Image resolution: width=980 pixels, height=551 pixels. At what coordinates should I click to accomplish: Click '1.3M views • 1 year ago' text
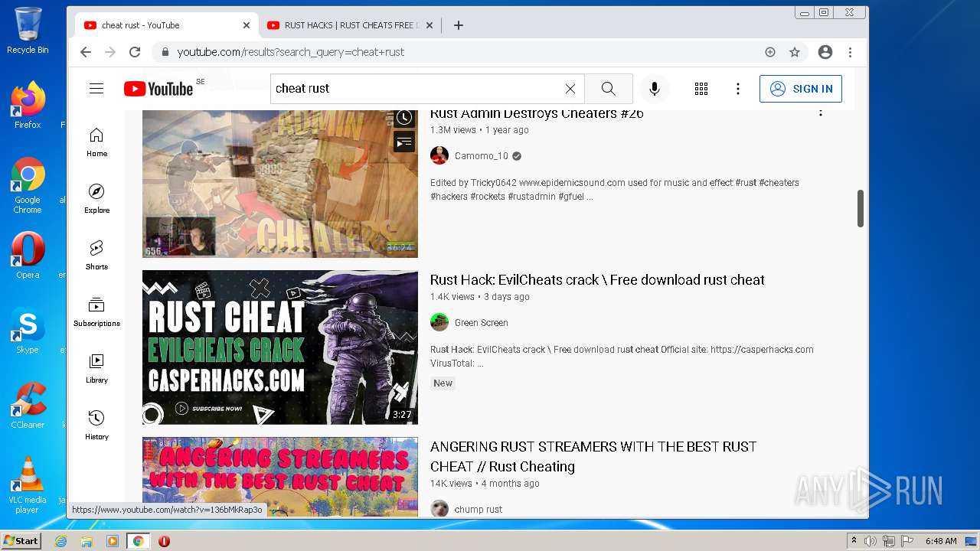(479, 130)
